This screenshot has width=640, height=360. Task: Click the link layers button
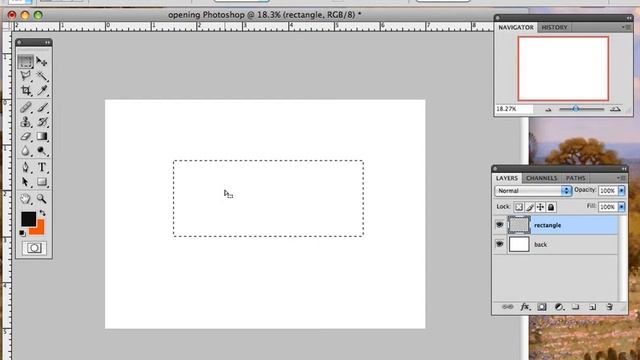(507, 307)
